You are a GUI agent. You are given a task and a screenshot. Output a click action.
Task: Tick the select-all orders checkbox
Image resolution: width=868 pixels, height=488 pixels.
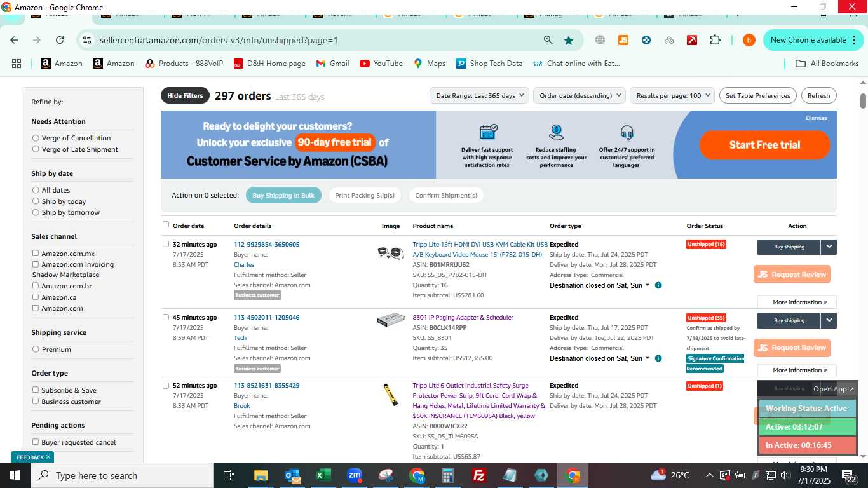166,225
